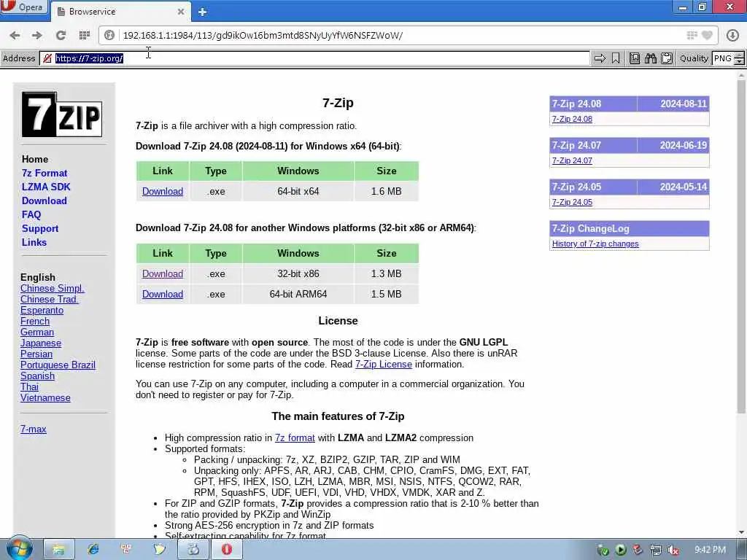Open the 7z format link

[295, 437]
